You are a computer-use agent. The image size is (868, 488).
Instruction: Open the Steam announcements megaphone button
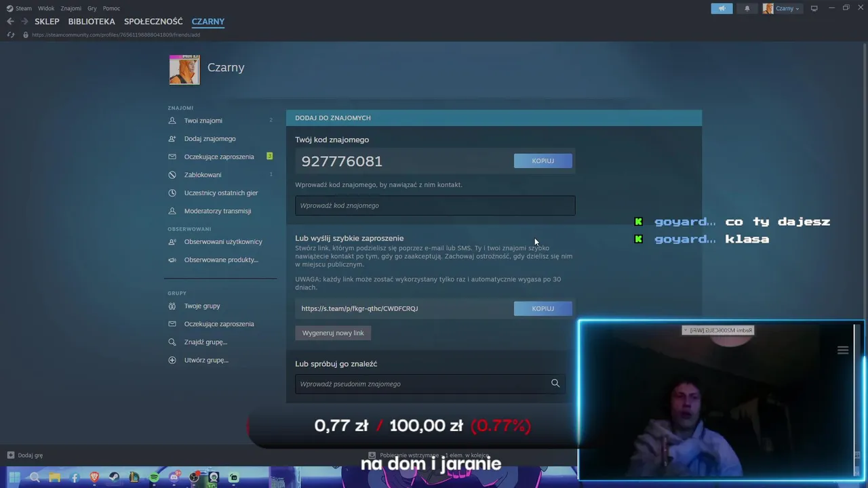coord(722,8)
